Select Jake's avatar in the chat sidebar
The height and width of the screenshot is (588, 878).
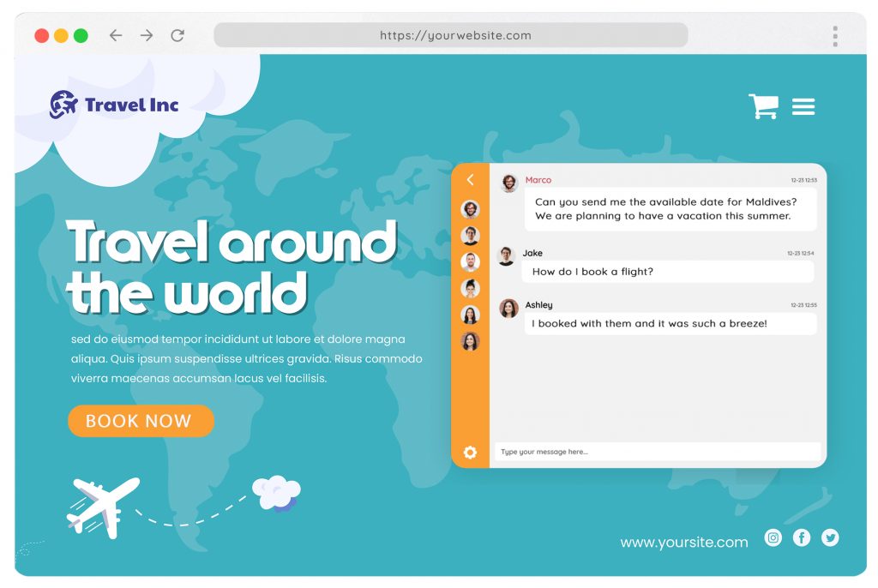[470, 235]
